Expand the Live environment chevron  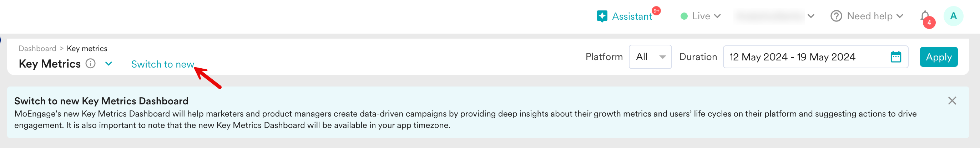[717, 16]
